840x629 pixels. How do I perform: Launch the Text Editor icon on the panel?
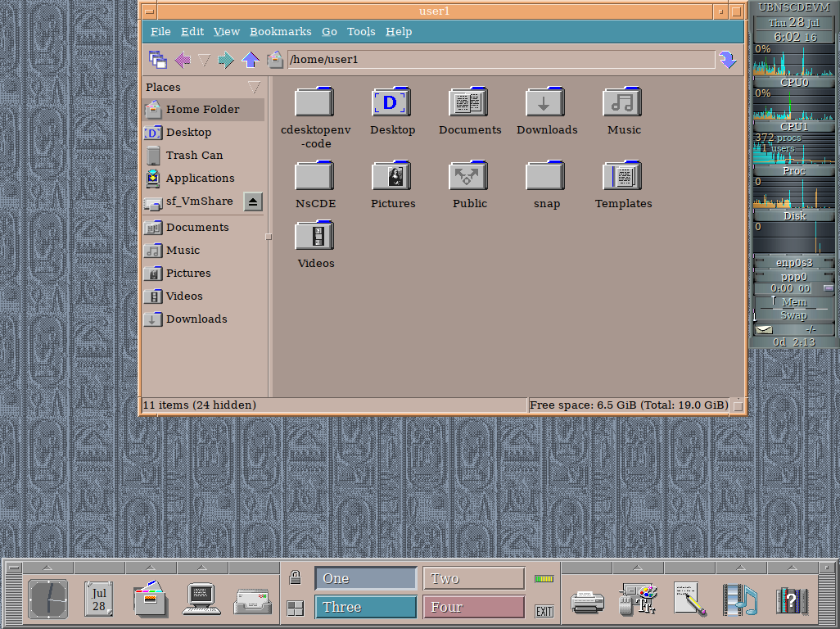click(689, 600)
